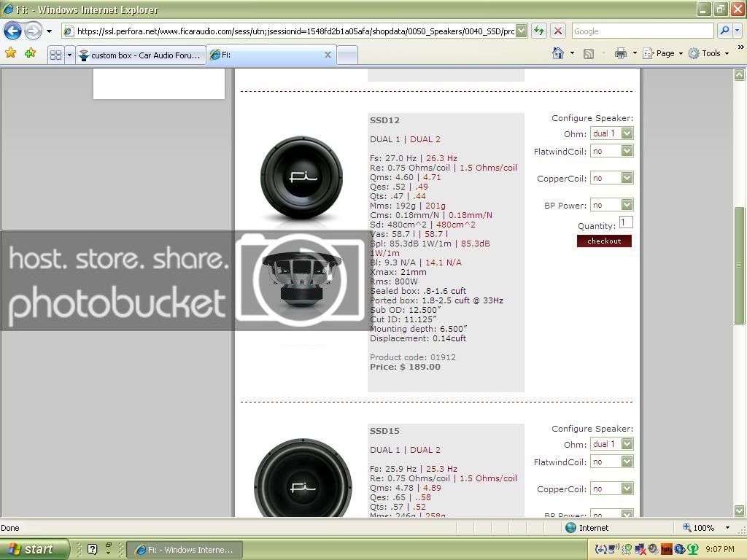
Task: Go to Home page icon
Action: 558,53
